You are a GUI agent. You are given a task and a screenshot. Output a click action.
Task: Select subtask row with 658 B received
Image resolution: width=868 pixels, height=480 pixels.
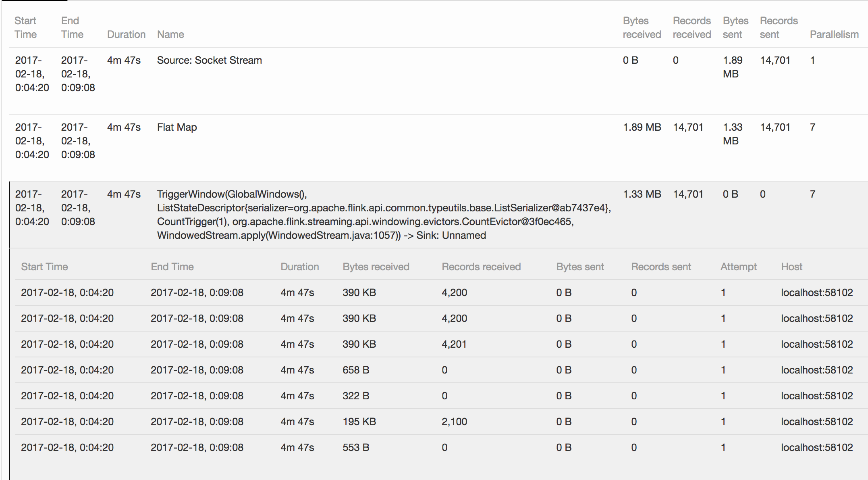[x=356, y=370]
